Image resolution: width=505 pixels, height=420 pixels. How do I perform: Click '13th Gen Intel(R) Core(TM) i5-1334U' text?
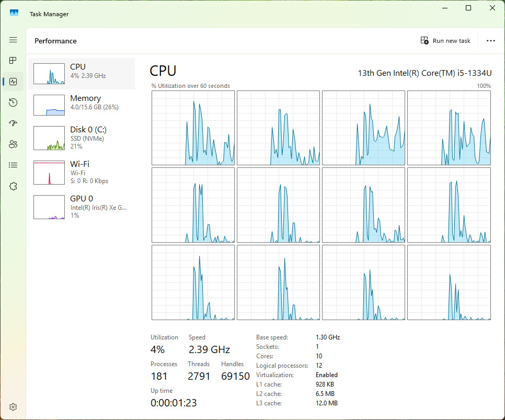pyautogui.click(x=425, y=73)
